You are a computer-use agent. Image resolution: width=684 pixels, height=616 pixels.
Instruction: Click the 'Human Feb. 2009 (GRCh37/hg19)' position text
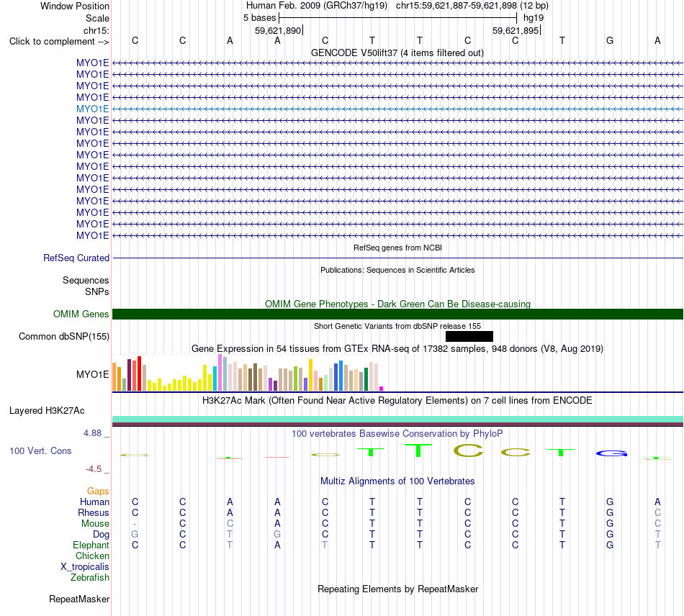point(317,6)
